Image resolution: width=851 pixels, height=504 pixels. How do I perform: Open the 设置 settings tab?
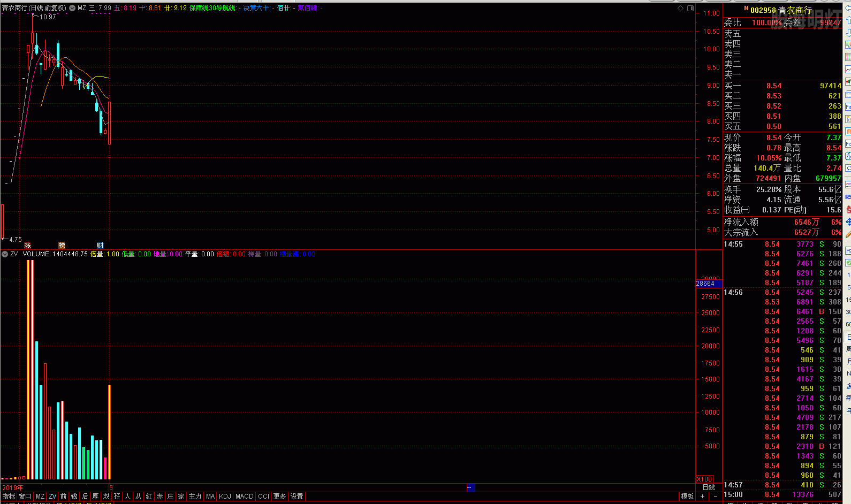(297, 497)
